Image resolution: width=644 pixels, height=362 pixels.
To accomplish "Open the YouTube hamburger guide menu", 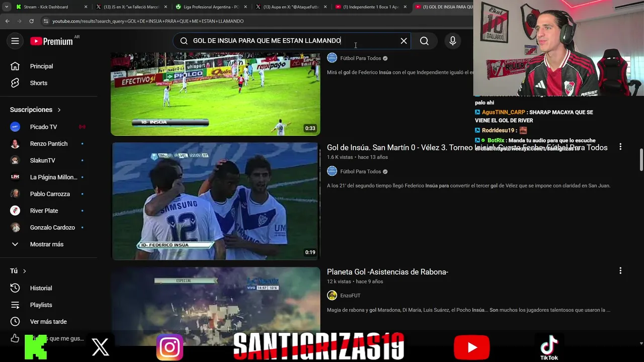I will coord(15,41).
